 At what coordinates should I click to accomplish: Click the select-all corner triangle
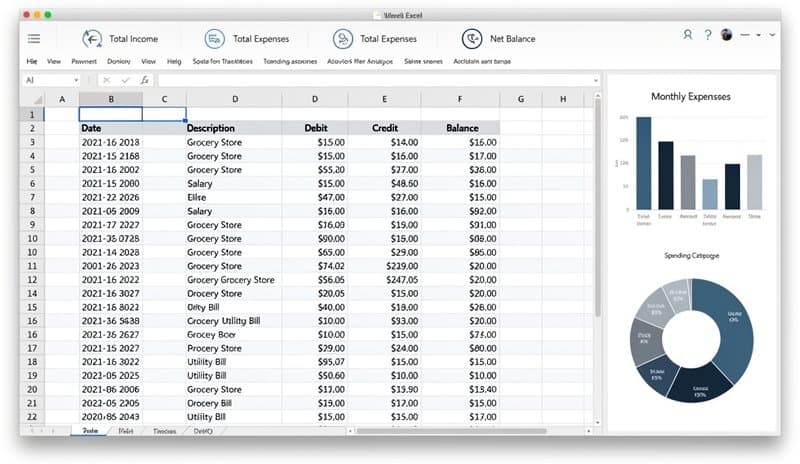pos(37,100)
